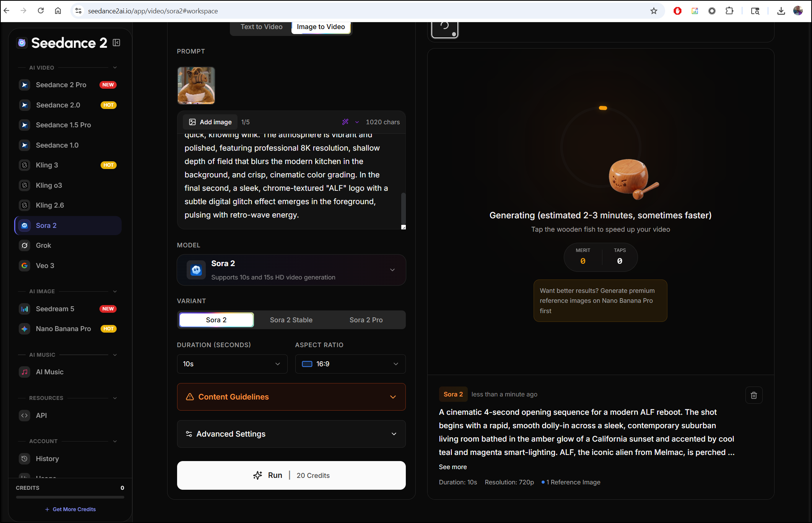
Task: Select the Kling 3 model in sidebar
Action: [x=47, y=165]
